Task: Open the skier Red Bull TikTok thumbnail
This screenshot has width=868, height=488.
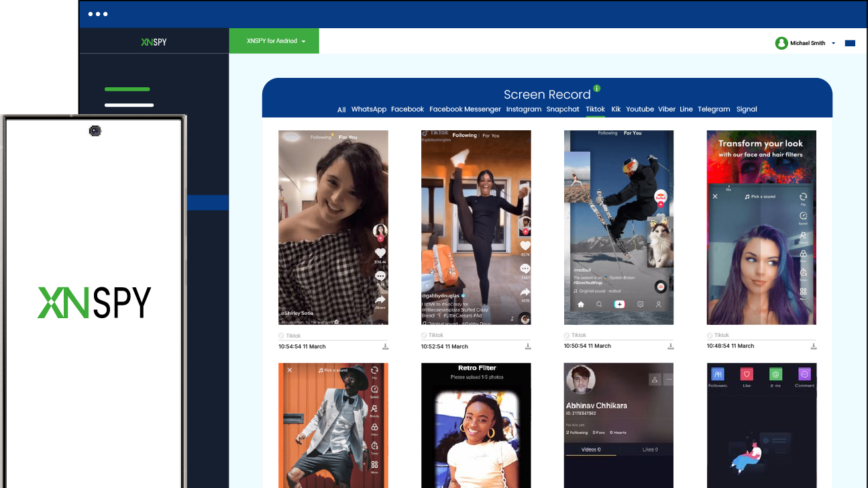Action: coord(618,227)
